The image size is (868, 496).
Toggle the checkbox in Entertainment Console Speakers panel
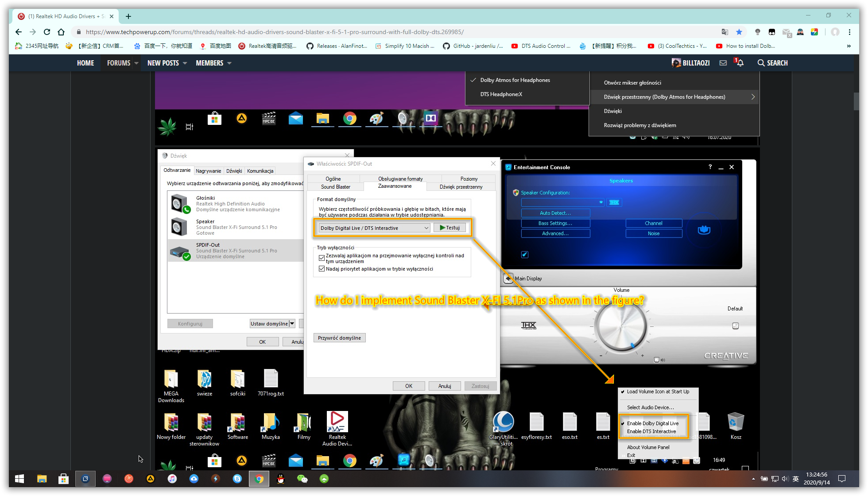[x=525, y=255]
